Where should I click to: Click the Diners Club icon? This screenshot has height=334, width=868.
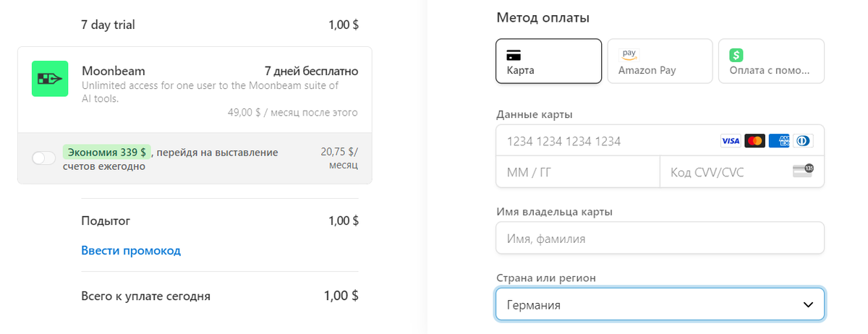pyautogui.click(x=803, y=141)
